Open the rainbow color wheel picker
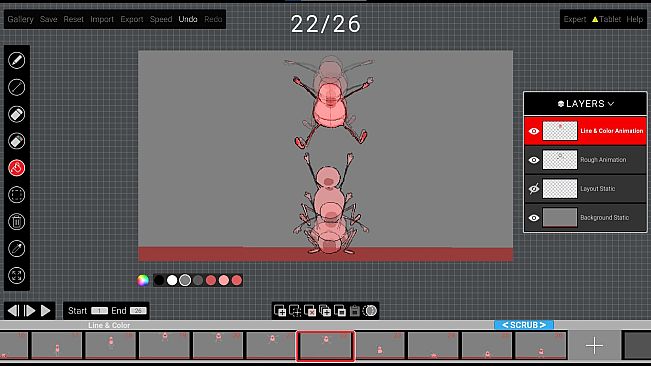Image resolution: width=651 pixels, height=366 pixels. pos(143,281)
